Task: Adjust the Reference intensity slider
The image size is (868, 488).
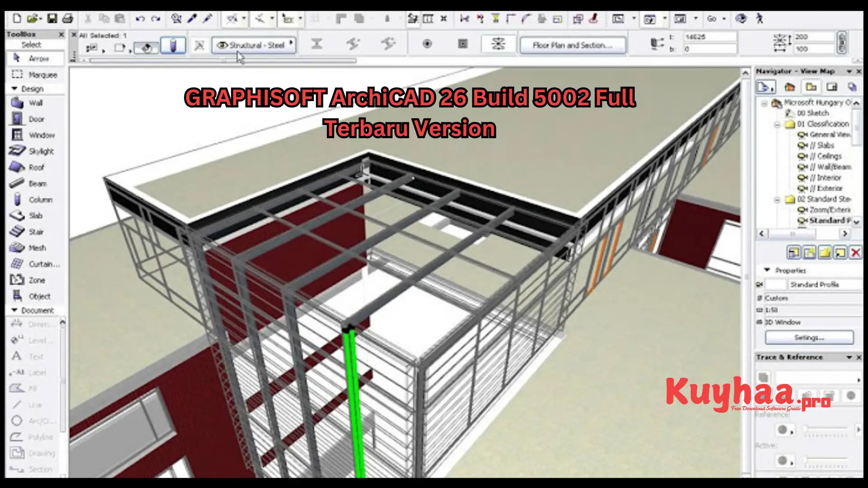Action: (x=827, y=430)
